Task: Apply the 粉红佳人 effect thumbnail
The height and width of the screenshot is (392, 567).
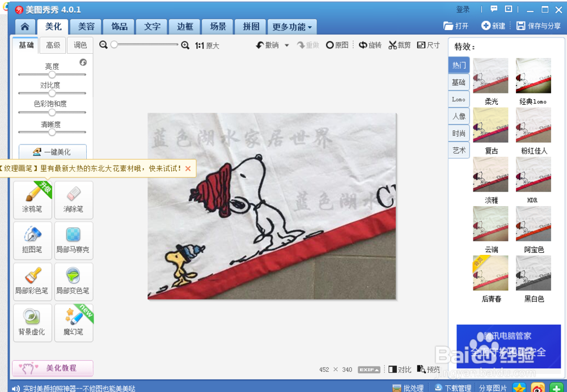Action: (534, 125)
